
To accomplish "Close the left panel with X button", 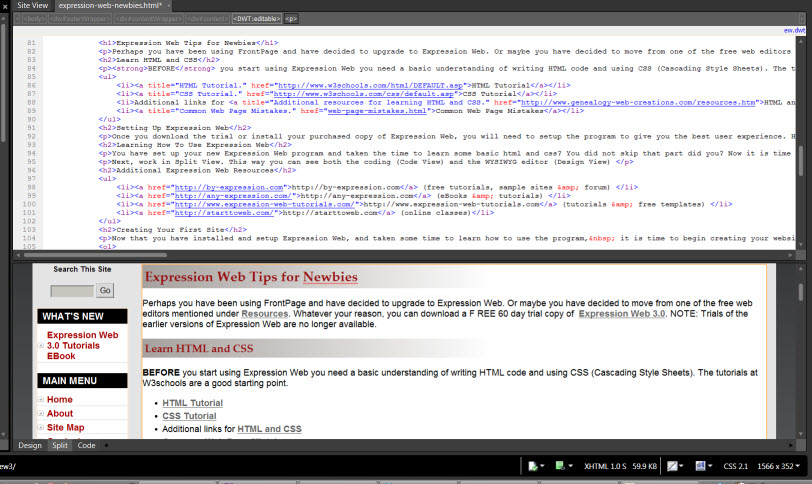I will pos(5,6).
